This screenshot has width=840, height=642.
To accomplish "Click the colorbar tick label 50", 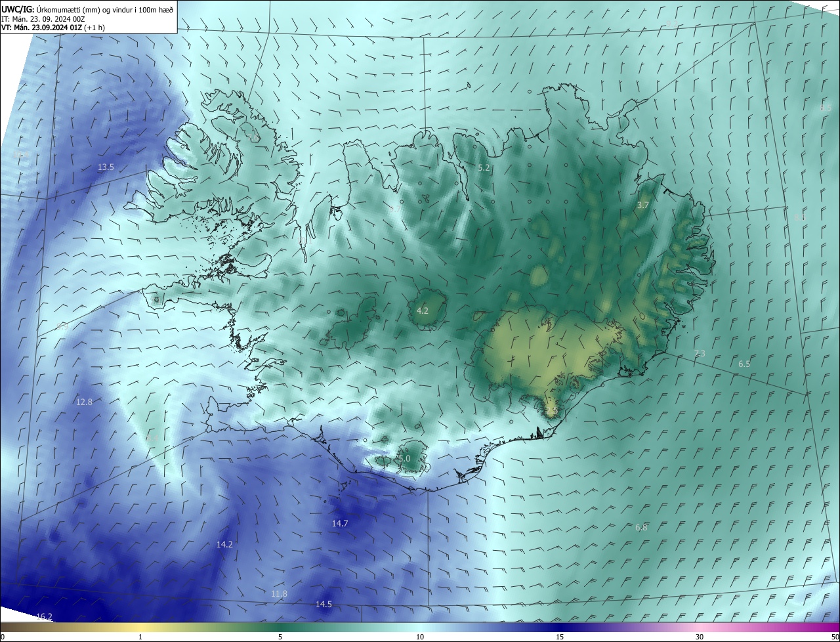I will click(x=835, y=637).
